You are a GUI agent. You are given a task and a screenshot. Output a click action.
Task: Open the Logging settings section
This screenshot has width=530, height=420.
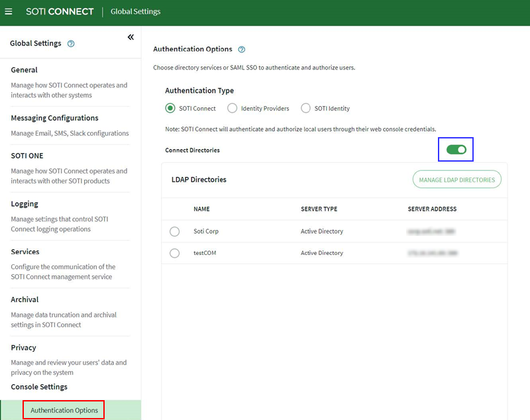(x=25, y=204)
